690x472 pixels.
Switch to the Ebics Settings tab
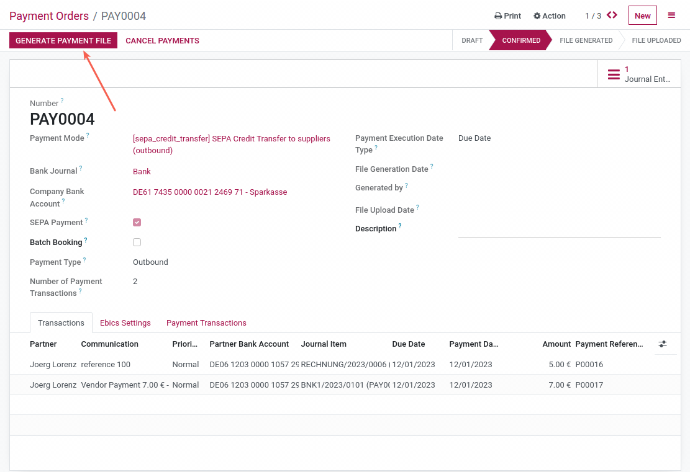125,323
